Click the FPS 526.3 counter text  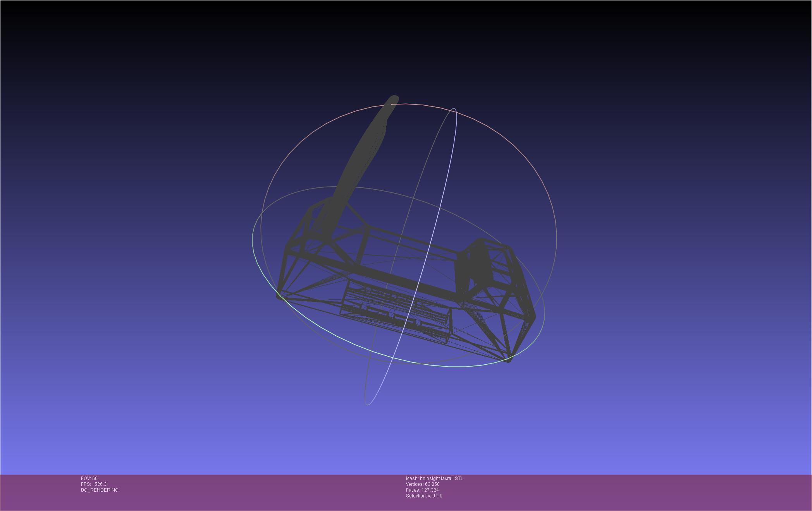pyautogui.click(x=94, y=484)
